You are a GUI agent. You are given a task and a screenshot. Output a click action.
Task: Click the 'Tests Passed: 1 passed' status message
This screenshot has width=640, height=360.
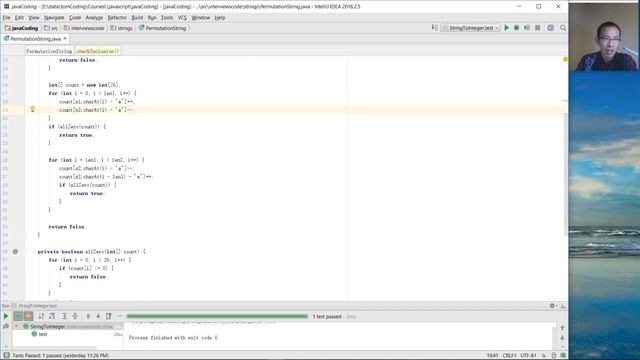(x=60, y=356)
